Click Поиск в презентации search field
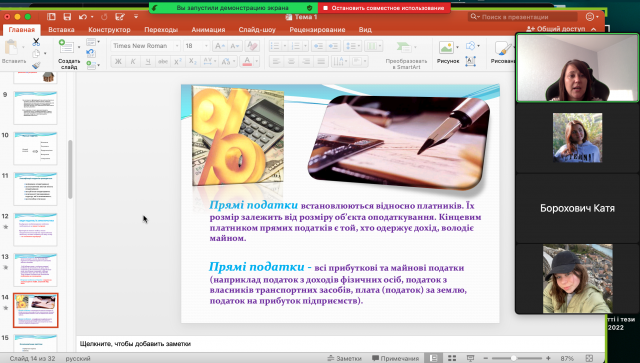This screenshot has width=640, height=363. point(523,17)
